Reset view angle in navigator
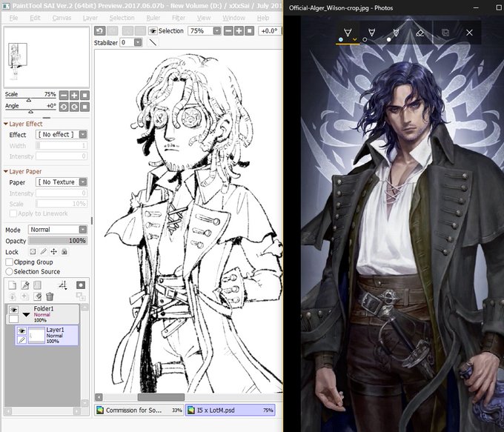This screenshot has height=432, width=504. [x=84, y=107]
